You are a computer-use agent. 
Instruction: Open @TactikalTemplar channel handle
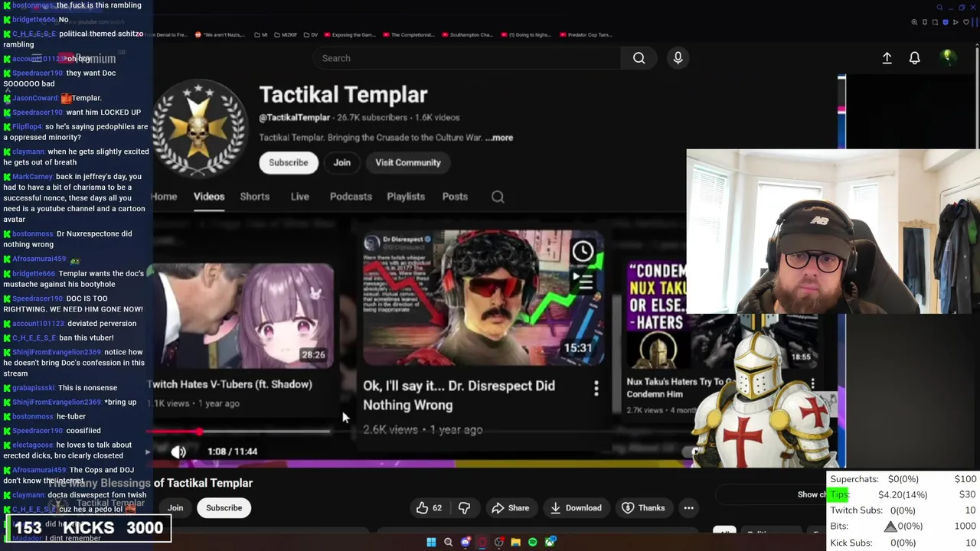click(294, 118)
